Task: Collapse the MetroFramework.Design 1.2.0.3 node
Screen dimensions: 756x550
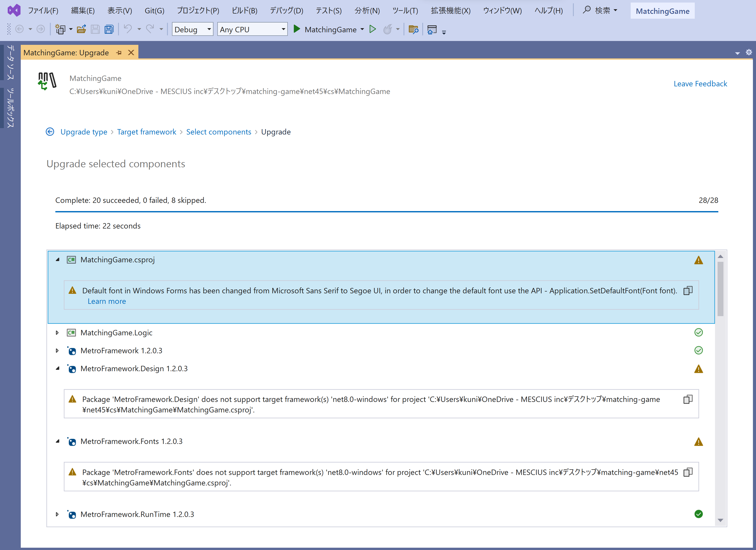Action: pyautogui.click(x=57, y=368)
